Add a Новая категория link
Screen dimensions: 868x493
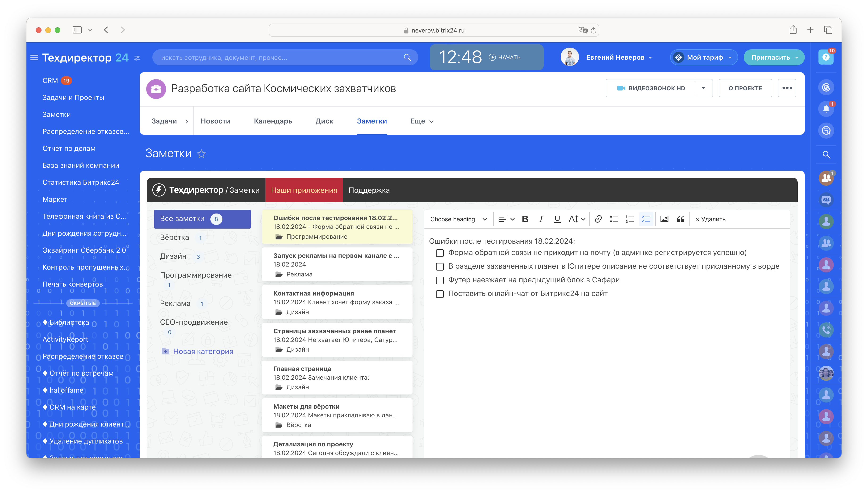tap(203, 351)
